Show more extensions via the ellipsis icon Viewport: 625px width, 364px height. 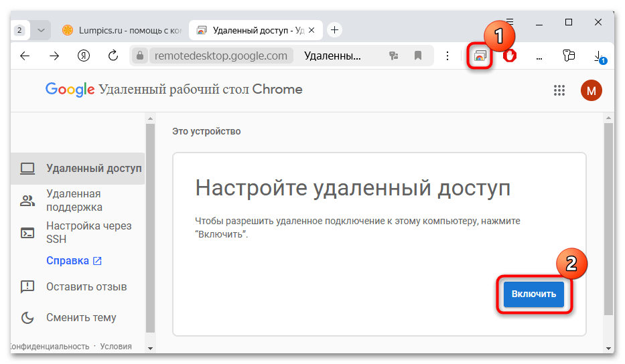point(539,58)
